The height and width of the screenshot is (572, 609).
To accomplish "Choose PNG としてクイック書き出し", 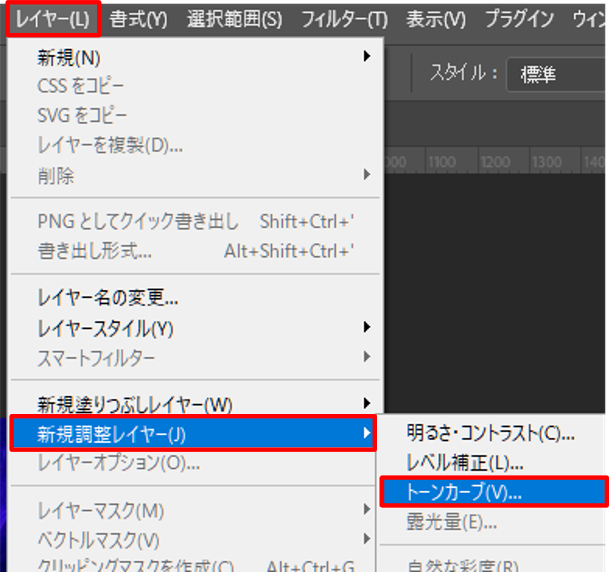I will (x=195, y=222).
